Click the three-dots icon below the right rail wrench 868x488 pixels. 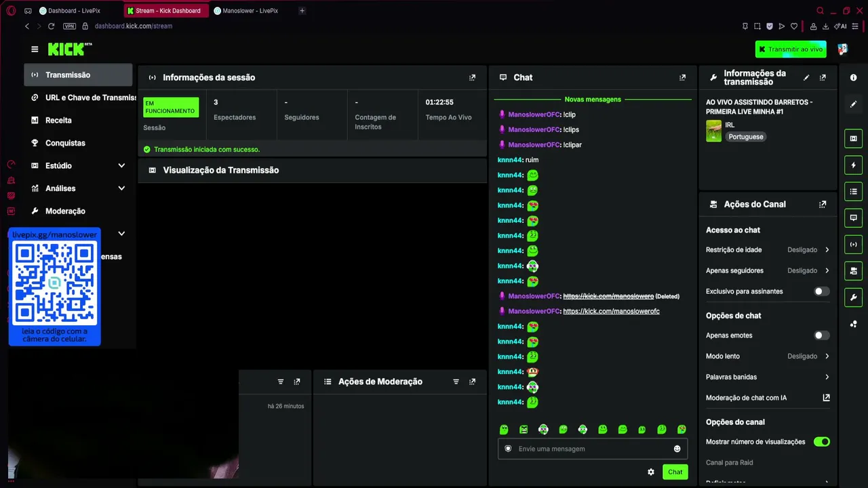[x=854, y=324]
